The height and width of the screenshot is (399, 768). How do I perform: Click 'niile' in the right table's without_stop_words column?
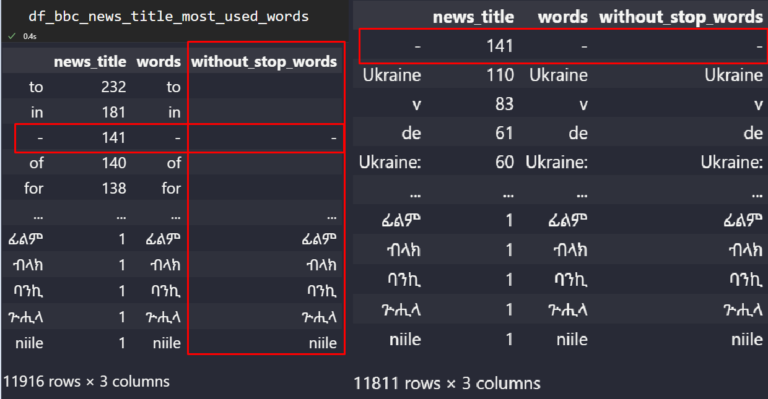[x=747, y=339]
